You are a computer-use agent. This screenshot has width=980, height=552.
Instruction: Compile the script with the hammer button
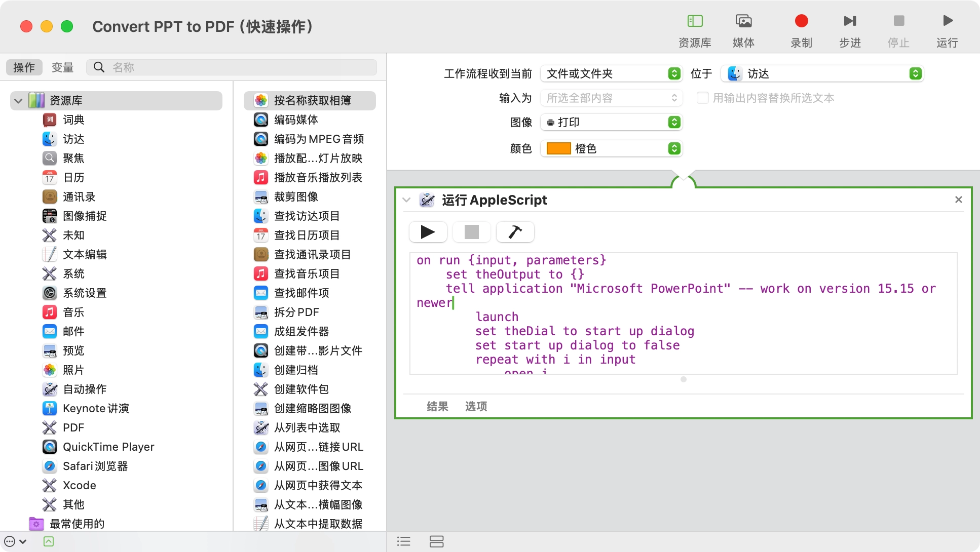[x=515, y=232]
